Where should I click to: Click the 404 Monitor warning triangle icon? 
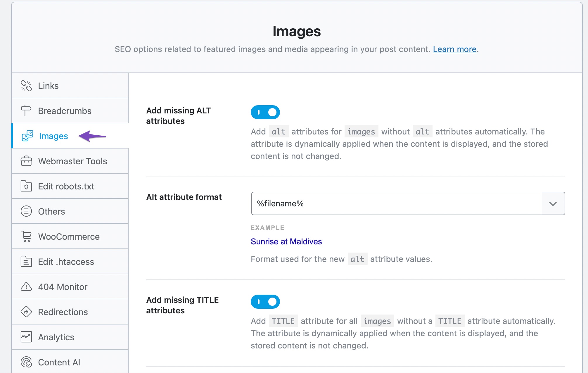[26, 287]
